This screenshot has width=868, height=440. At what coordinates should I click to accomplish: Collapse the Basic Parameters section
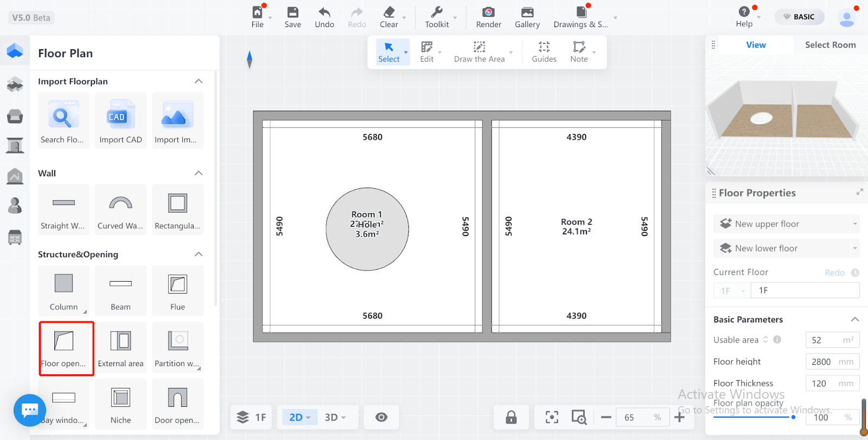(854, 320)
